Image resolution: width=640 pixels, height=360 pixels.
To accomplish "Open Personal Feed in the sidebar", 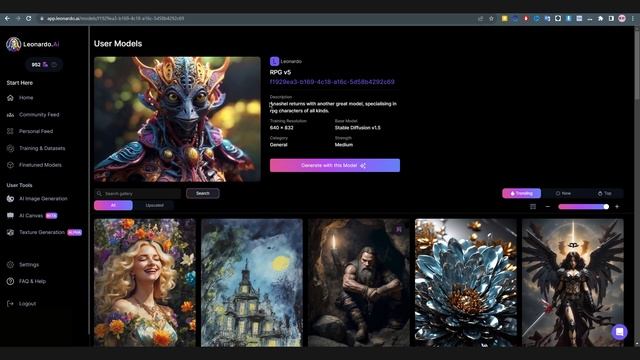I will pos(36,131).
